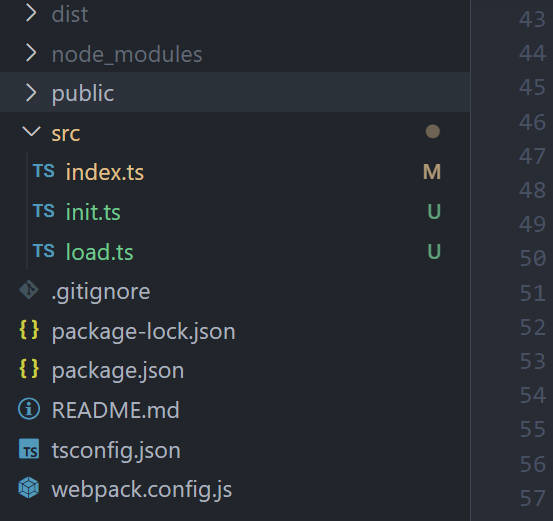This screenshot has width=553, height=521.
Task: Expand the node_modules folder chevron
Action: [x=31, y=53]
